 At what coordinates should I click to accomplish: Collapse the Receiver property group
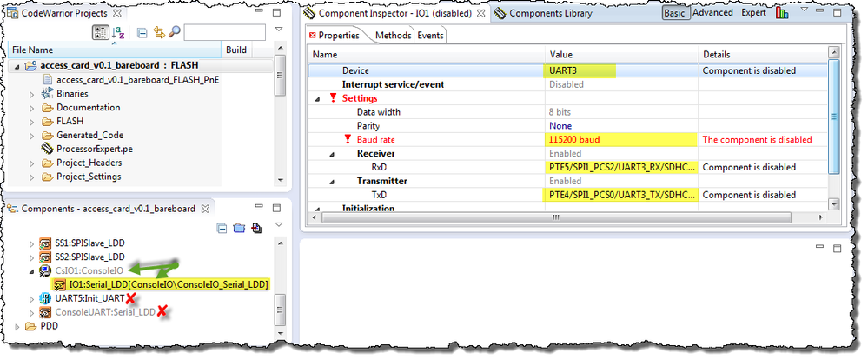tap(332, 154)
